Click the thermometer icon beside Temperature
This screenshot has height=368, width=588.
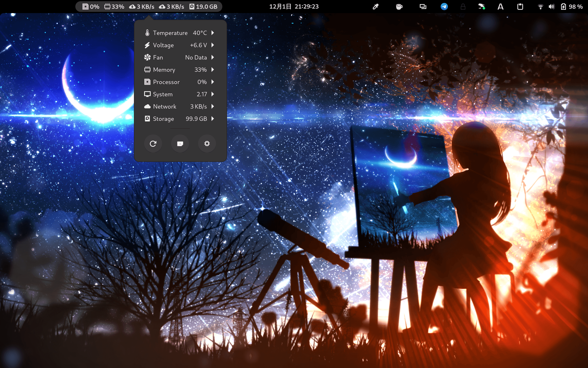147,33
